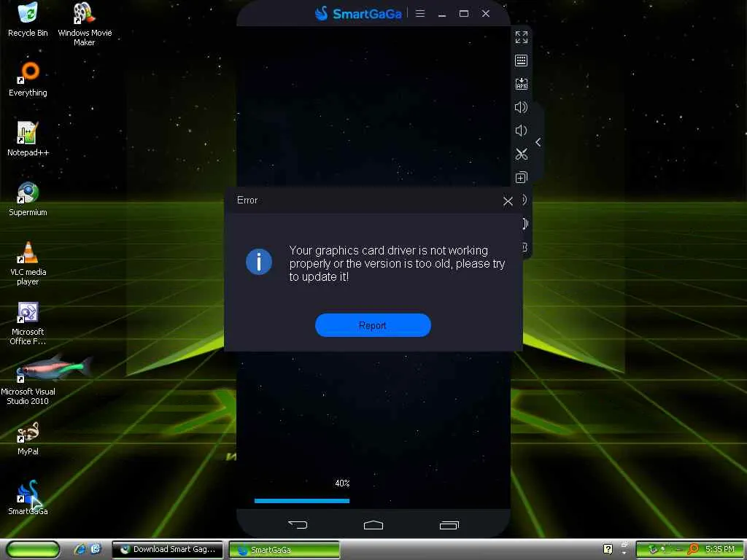
Task: Click the blue loading progress bar
Action: [x=302, y=500]
